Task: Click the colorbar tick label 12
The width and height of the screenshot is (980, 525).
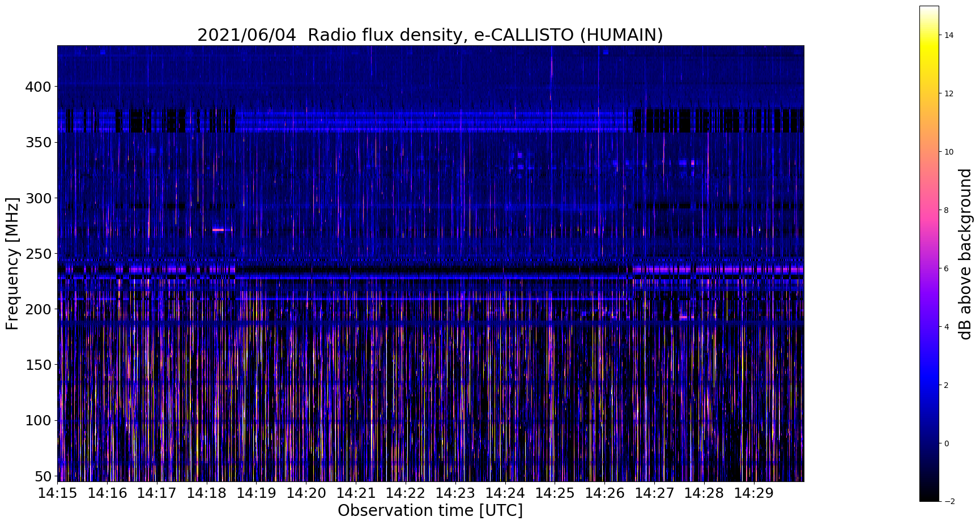Action: (x=949, y=93)
